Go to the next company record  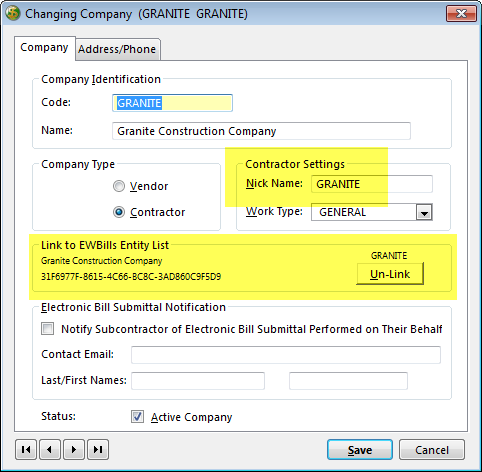coord(74,449)
